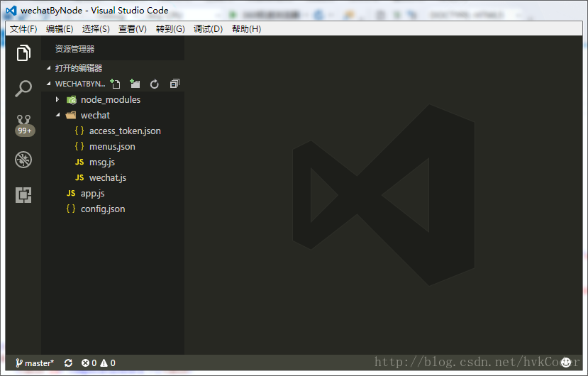Click the New Folder icon
The width and height of the screenshot is (588, 376).
(135, 84)
